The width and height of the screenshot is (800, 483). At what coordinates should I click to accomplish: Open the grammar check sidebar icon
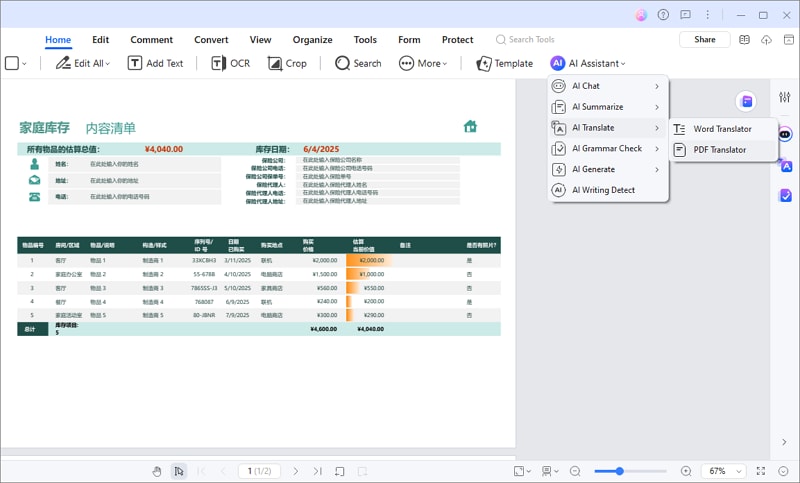pyautogui.click(x=786, y=195)
